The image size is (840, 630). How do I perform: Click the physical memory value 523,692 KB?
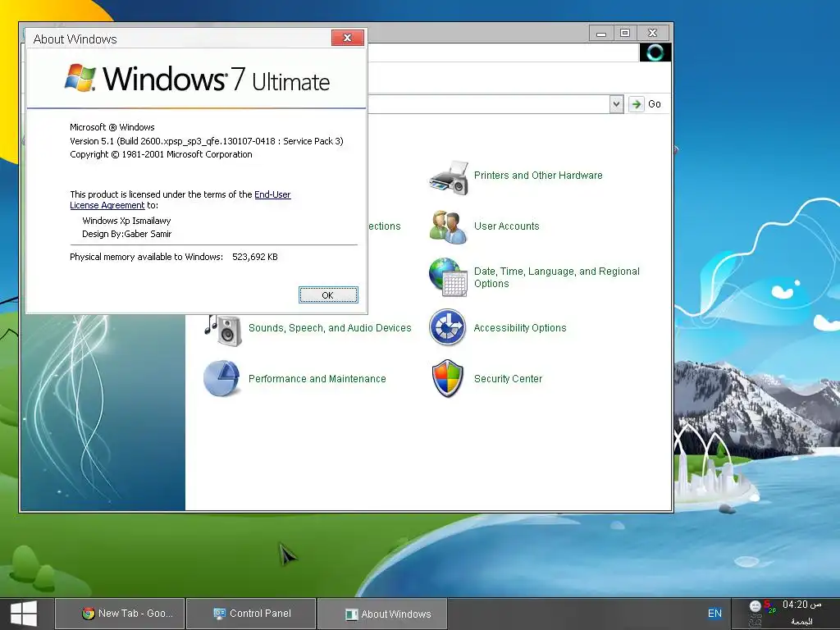pos(255,257)
